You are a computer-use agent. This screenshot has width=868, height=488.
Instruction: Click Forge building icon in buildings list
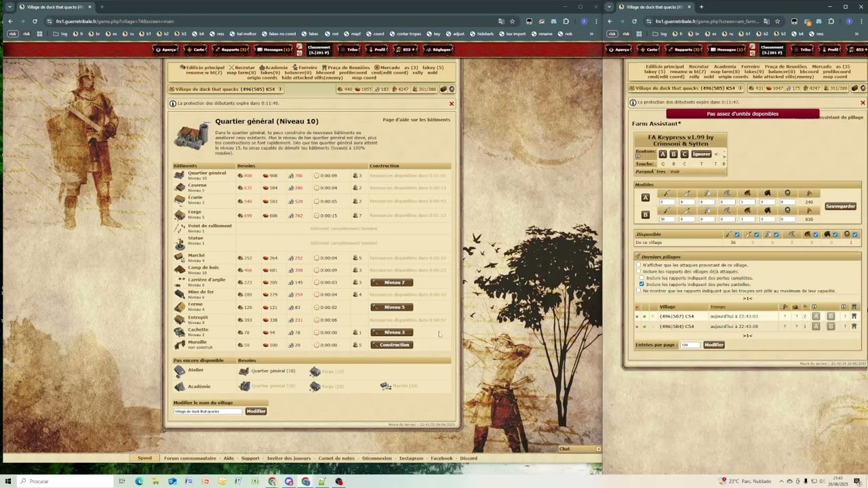pyautogui.click(x=179, y=214)
